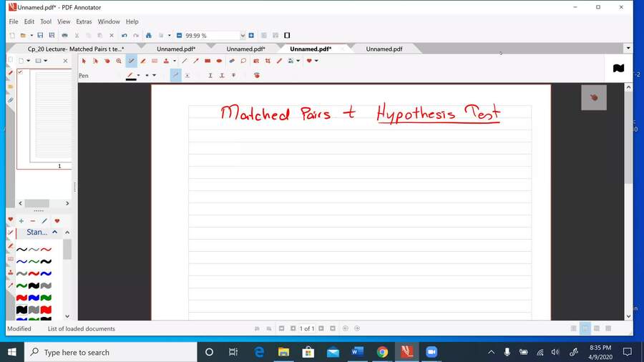
Task: Click the Windows search box
Action: 111,352
